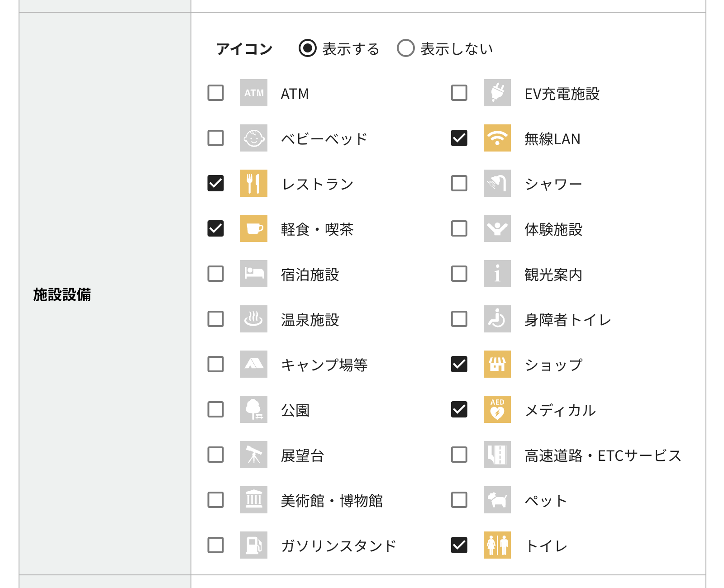This screenshot has height=588, width=724.
Task: Enable the ベビーベッド checkbox
Action: tap(215, 138)
